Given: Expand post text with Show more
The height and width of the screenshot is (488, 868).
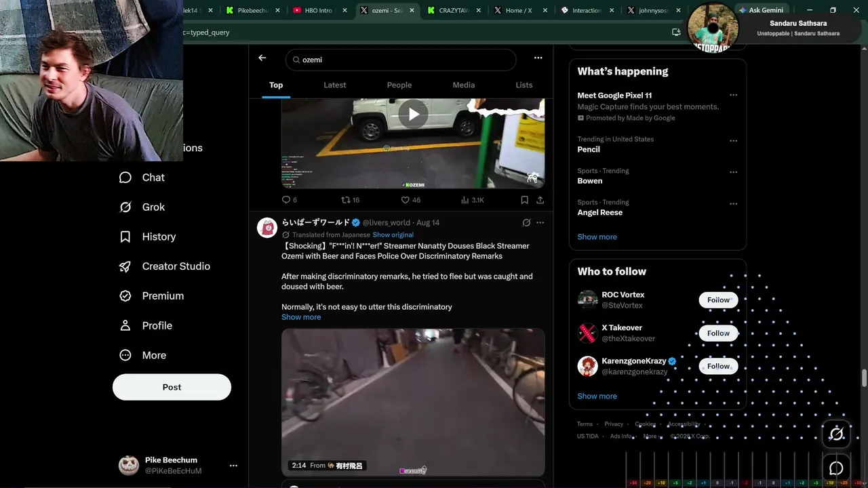Looking at the screenshot, I should pos(301,317).
